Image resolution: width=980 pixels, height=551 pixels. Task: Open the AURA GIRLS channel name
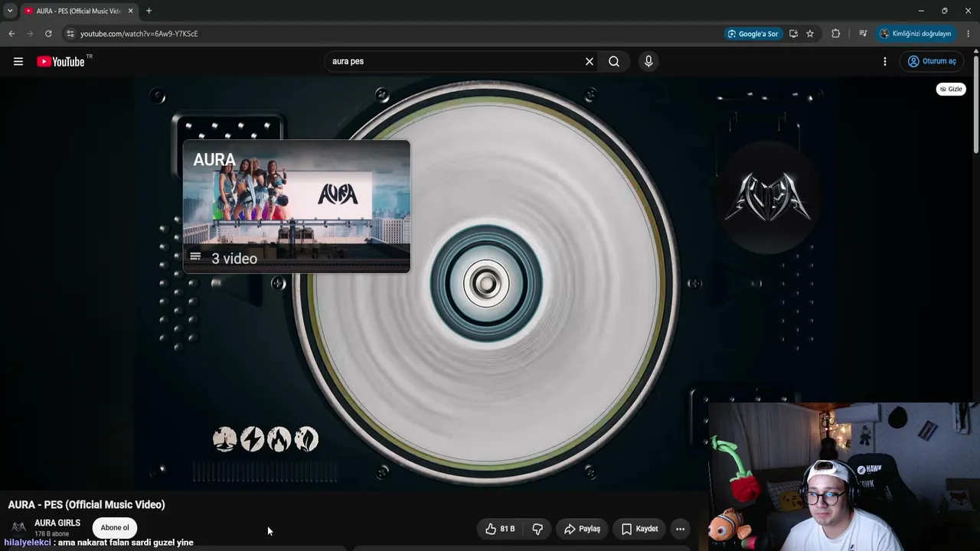pos(57,523)
